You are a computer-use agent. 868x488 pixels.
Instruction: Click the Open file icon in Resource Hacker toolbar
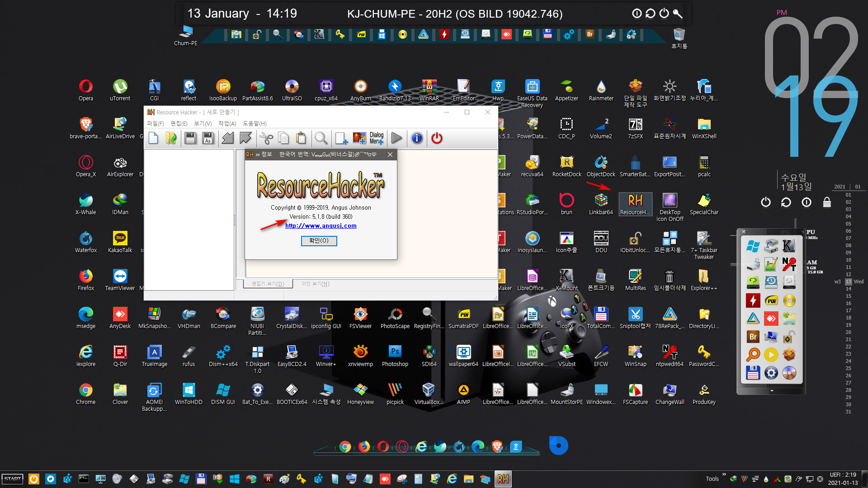click(x=171, y=138)
